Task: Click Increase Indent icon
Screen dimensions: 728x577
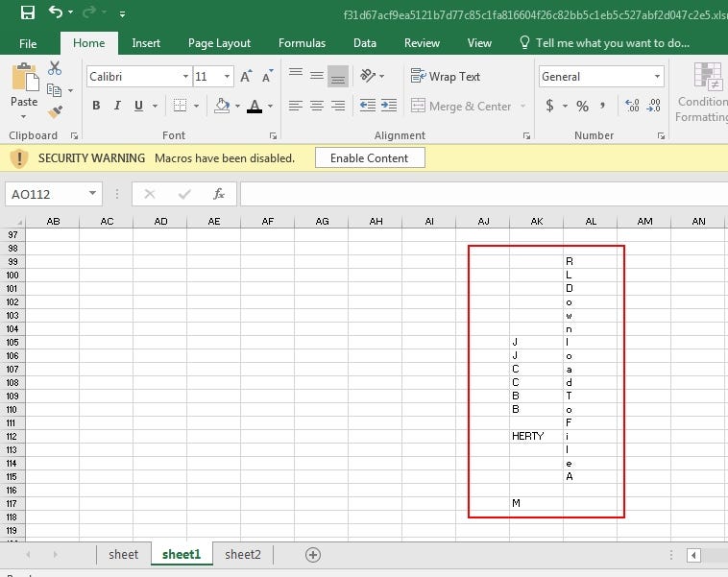Action: 389,106
